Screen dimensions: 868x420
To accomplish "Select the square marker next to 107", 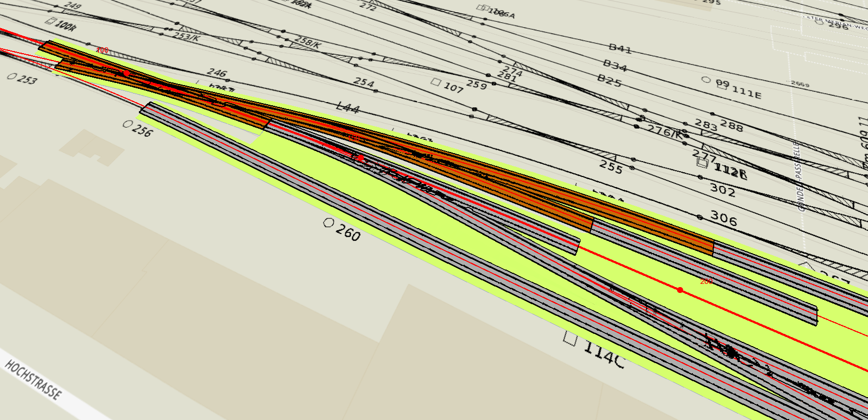I will (436, 82).
